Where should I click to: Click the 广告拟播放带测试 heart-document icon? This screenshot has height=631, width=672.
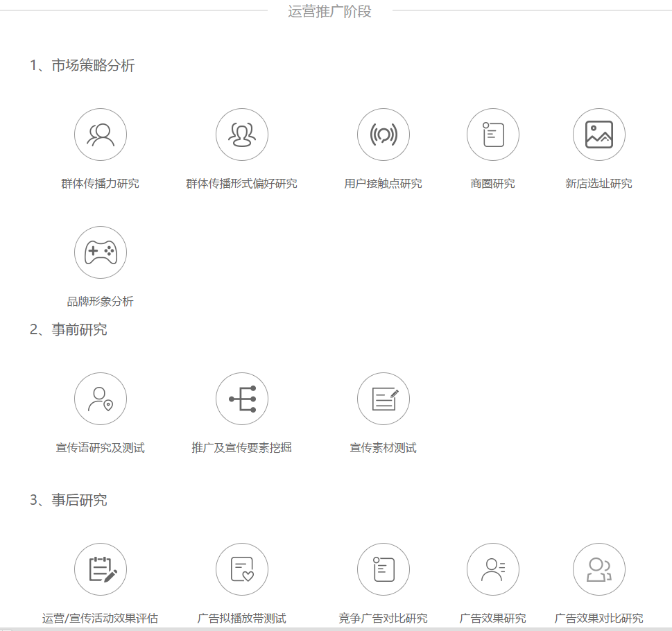[x=242, y=569]
